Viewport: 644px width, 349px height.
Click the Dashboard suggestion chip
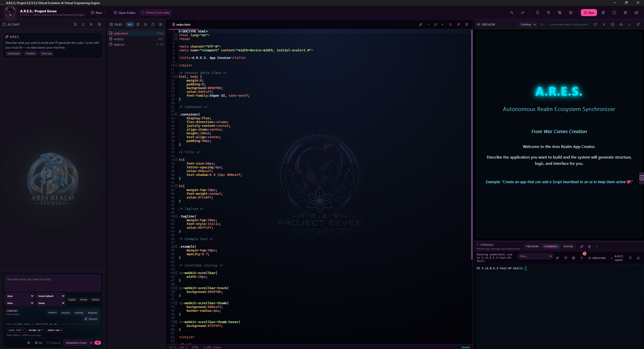coord(14,54)
